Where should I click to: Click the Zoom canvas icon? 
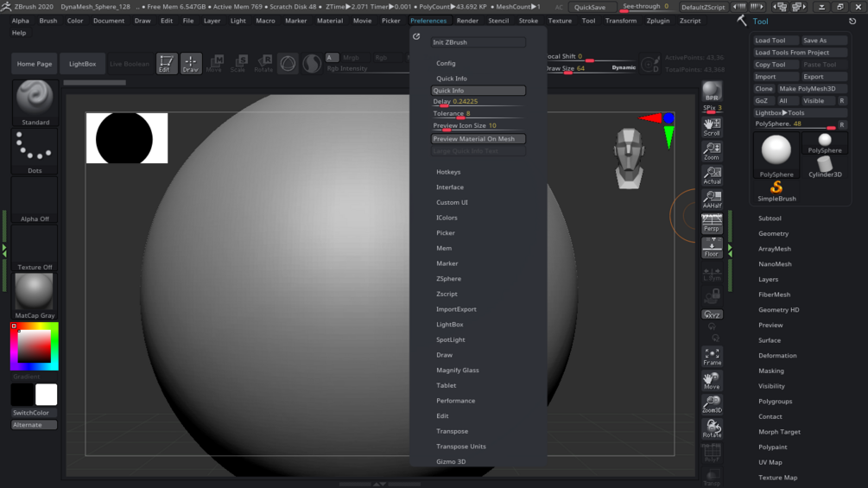pos(712,151)
